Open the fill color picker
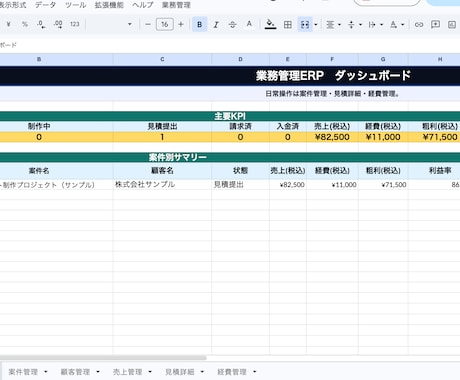The height and width of the screenshot is (380, 460). (270, 24)
